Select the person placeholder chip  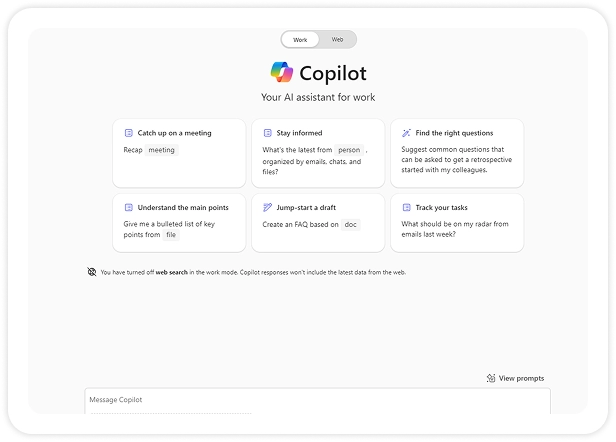coord(349,150)
